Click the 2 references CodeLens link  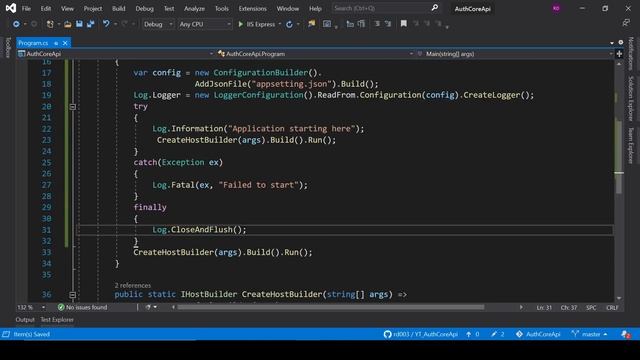[133, 285]
